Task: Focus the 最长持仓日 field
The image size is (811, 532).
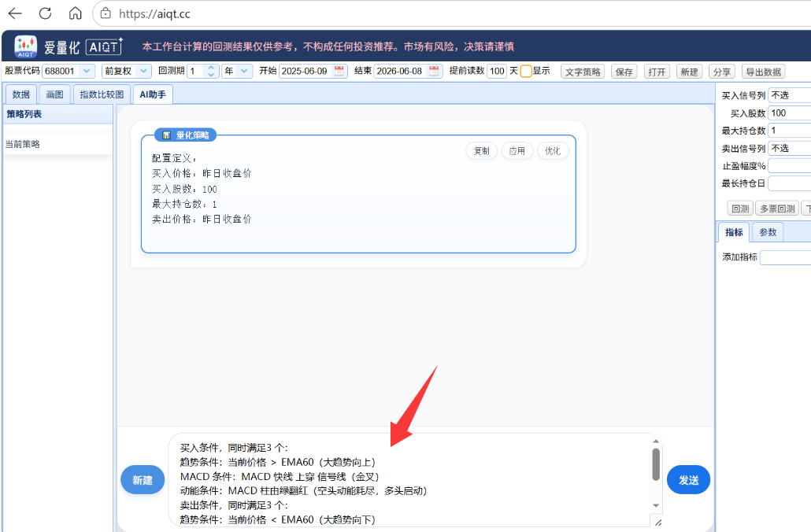Action: [x=789, y=183]
